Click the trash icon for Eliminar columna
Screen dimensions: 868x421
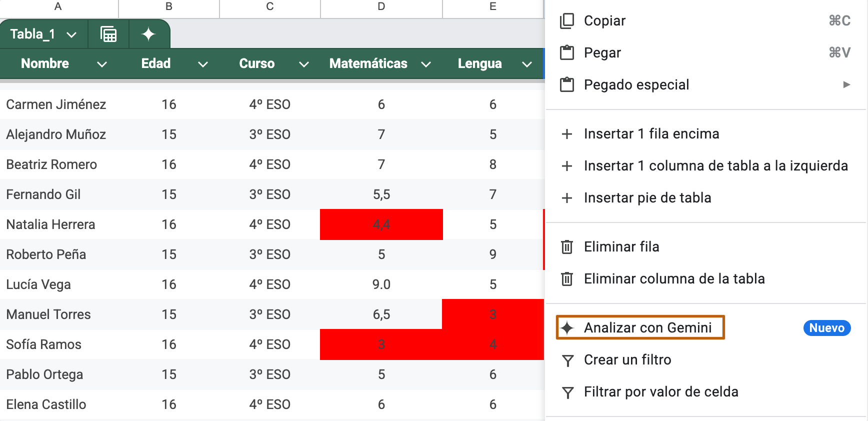(567, 279)
